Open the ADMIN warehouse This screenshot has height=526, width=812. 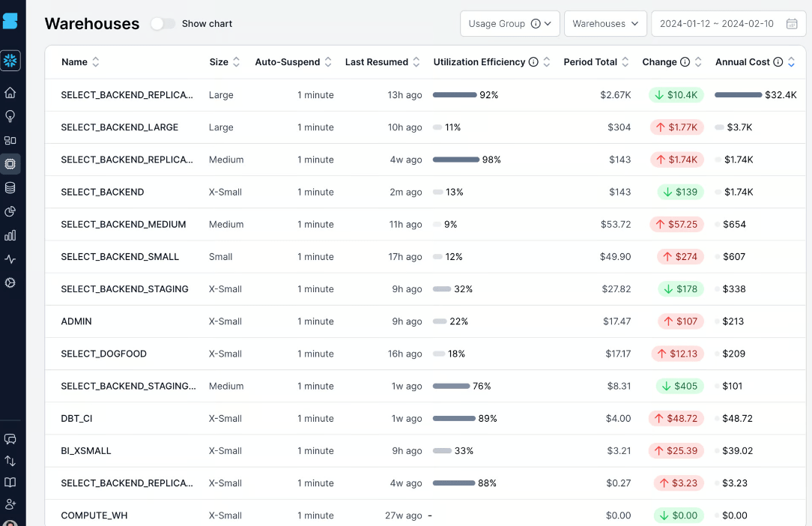(x=76, y=321)
